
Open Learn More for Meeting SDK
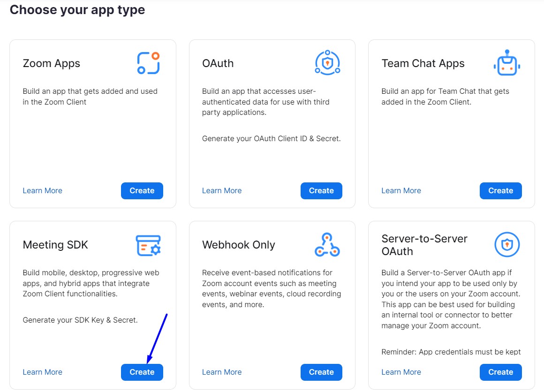[x=42, y=372]
